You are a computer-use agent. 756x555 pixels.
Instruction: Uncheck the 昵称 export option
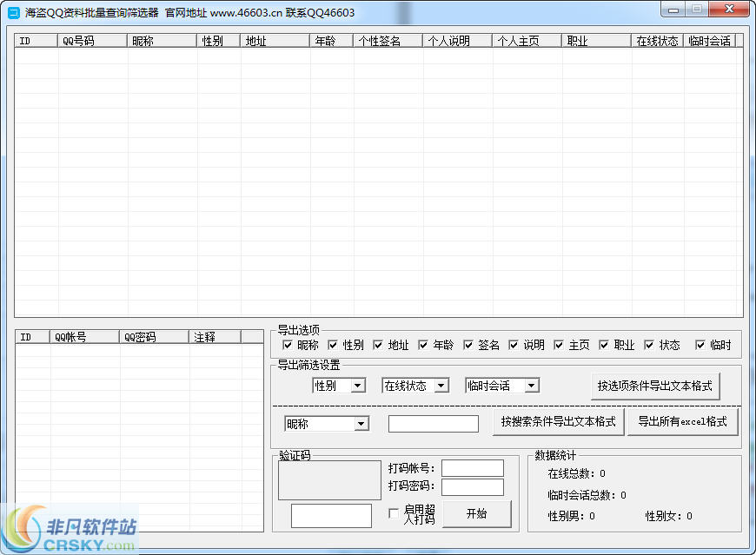click(x=288, y=345)
